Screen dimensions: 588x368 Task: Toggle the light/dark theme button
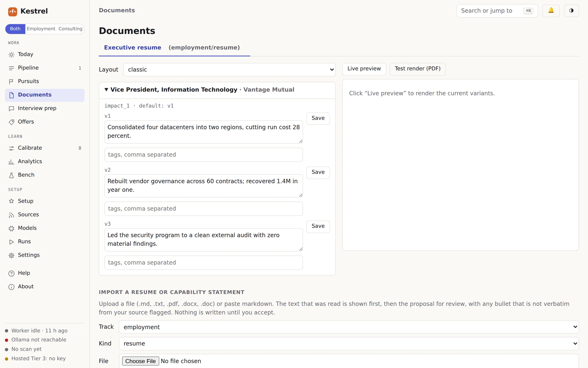pyautogui.click(x=571, y=11)
